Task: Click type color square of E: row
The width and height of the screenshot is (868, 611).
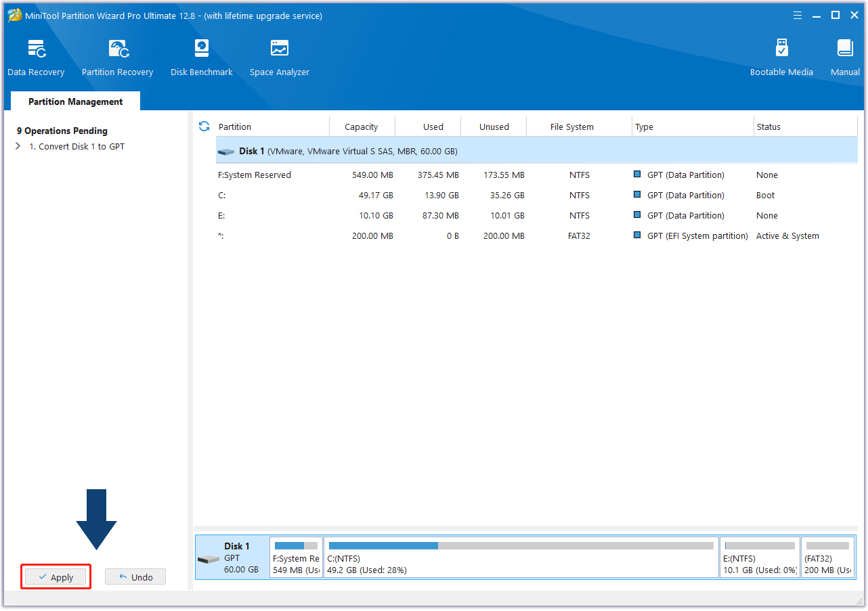Action: point(637,215)
